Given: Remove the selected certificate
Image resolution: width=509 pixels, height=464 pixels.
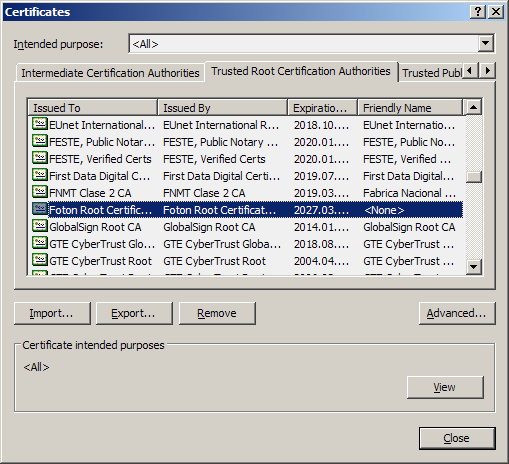Looking at the screenshot, I should pos(217,313).
